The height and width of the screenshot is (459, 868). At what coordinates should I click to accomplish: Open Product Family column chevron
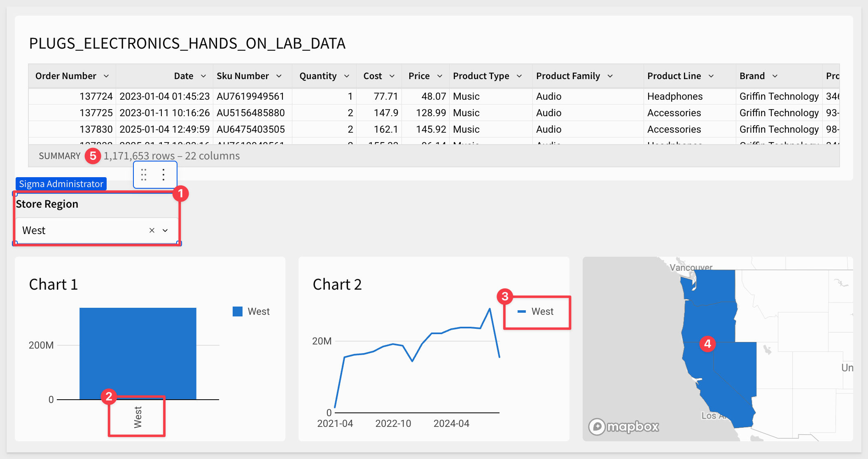click(x=610, y=76)
